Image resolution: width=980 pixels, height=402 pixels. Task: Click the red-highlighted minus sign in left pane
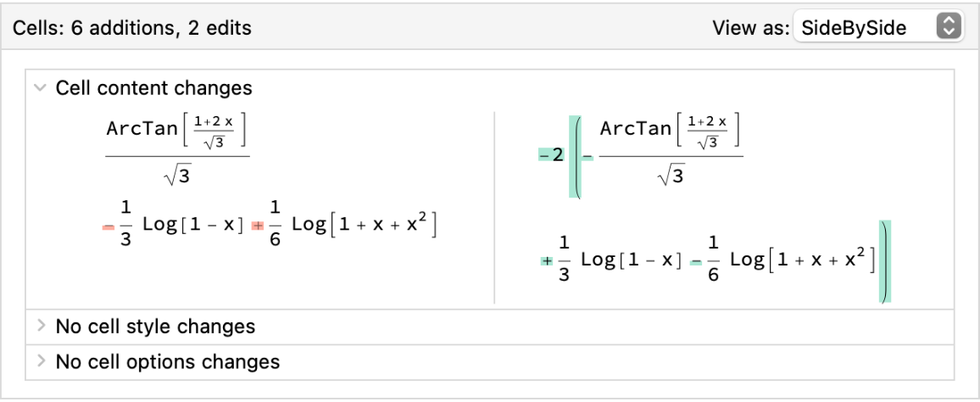pyautogui.click(x=108, y=226)
